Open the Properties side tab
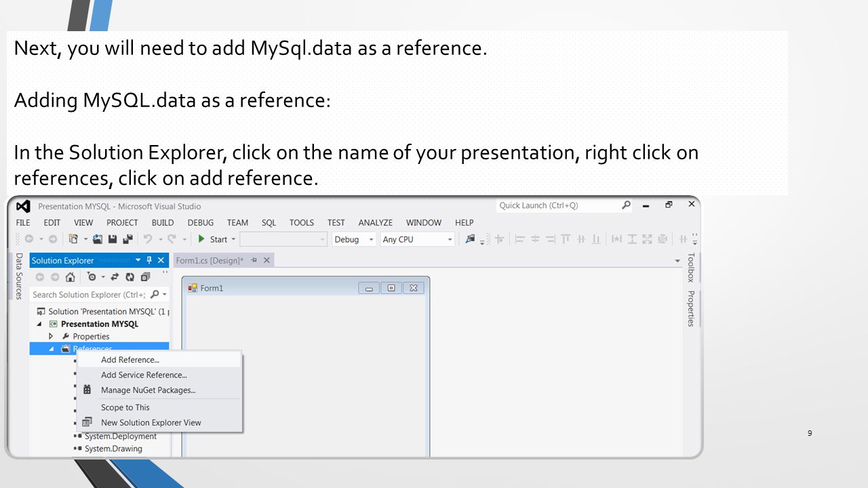Viewport: 868px width, 488px height. [691, 309]
